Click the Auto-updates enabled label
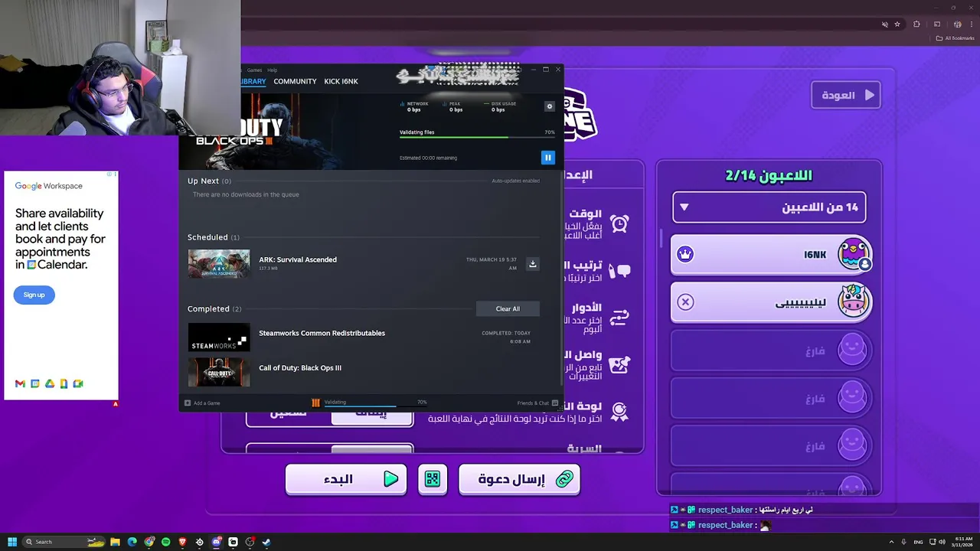The height and width of the screenshot is (551, 980). click(x=515, y=181)
